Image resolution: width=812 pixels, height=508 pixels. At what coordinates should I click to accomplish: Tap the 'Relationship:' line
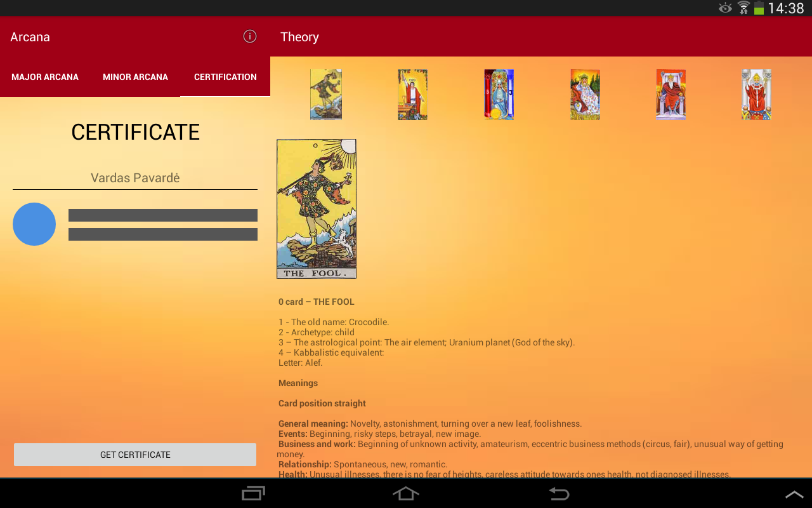(363, 464)
